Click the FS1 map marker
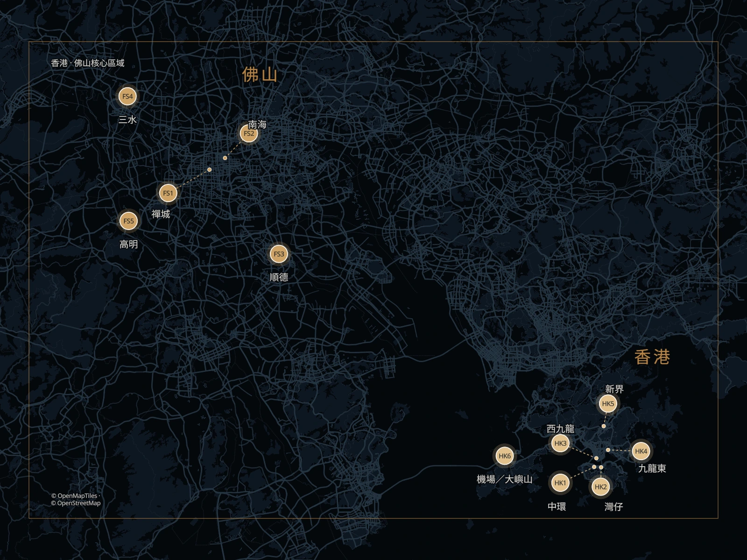 coord(168,193)
